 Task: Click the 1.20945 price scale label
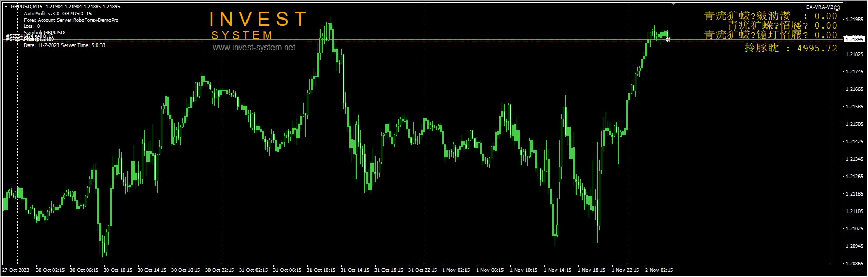[x=855, y=246]
